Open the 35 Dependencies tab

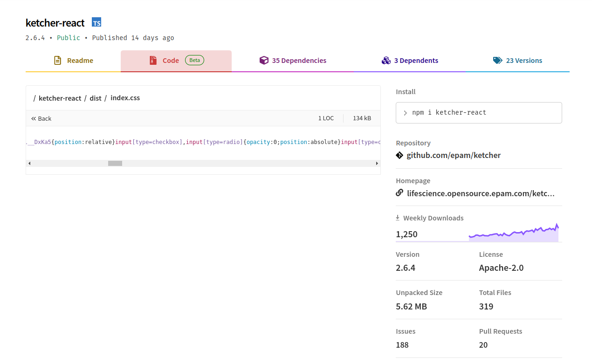pyautogui.click(x=293, y=60)
